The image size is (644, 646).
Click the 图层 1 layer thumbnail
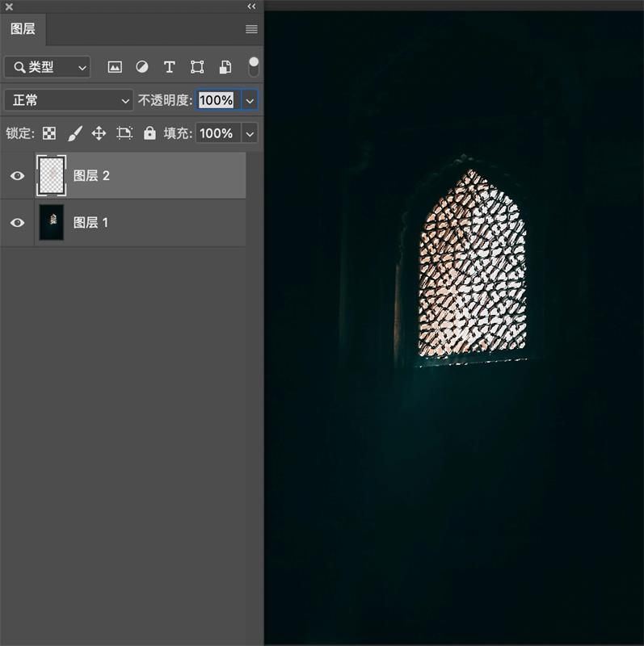tap(51, 222)
